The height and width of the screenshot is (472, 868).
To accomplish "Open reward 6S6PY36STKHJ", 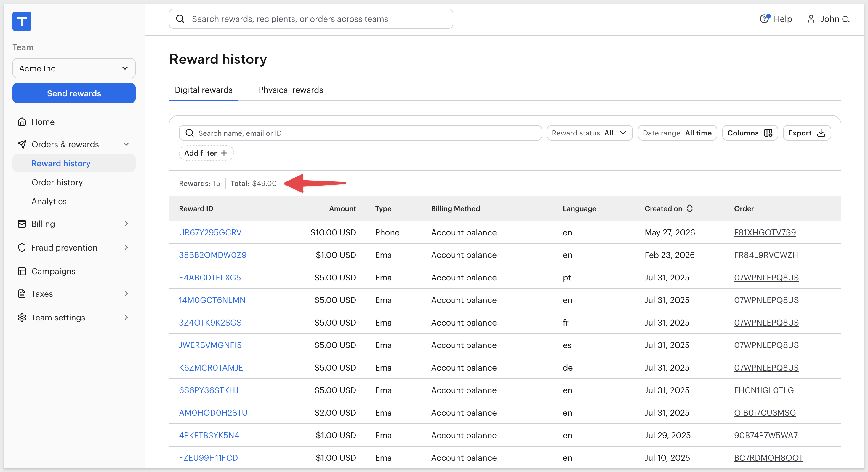I will tap(209, 390).
